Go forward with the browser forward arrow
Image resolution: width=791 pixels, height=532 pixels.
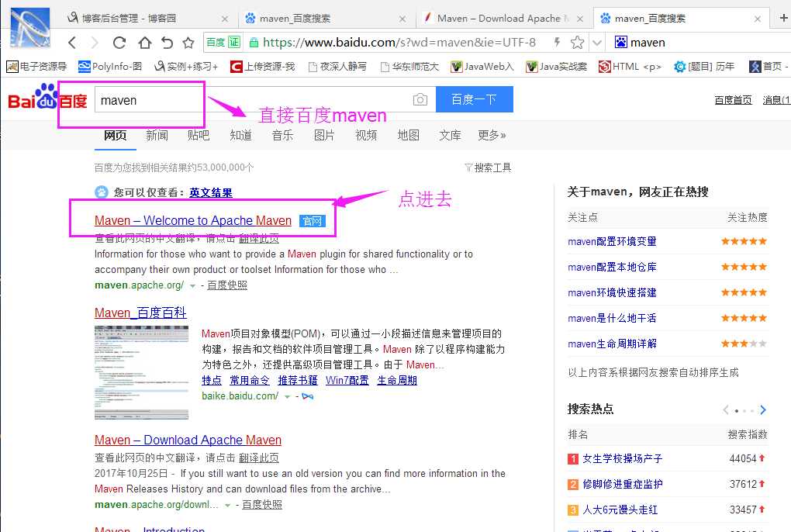[95, 43]
